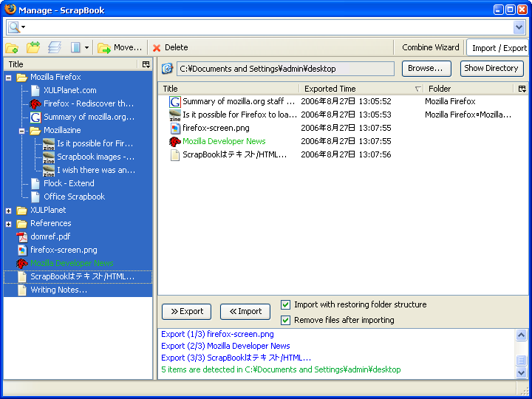Viewport: 532px width, 399px height.
Task: Click the Title column header in the tree
Action: coord(71,64)
